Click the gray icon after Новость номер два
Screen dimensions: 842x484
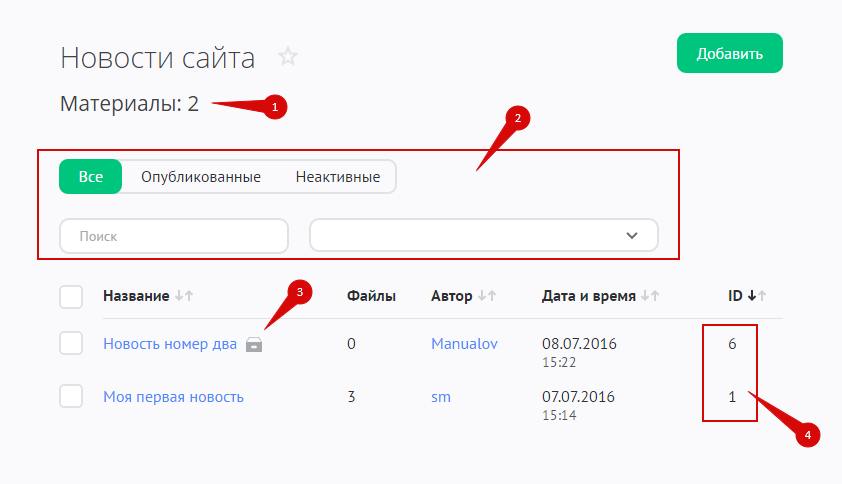[254, 345]
